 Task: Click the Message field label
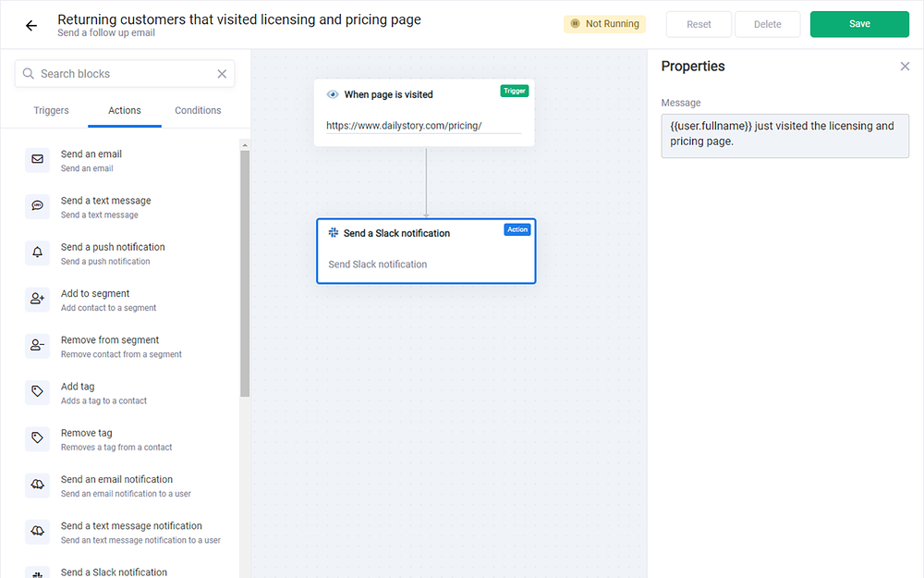pos(681,103)
